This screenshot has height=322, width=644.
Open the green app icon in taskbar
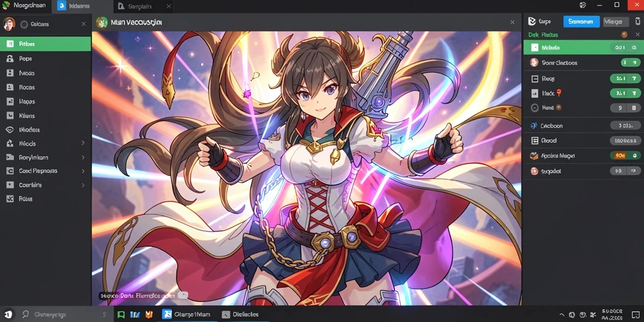[121, 314]
